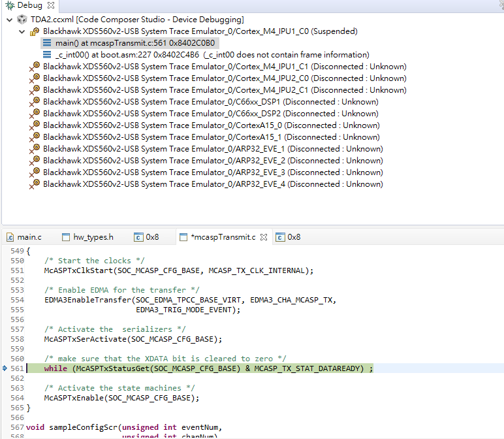Viewport: 504px width, 439px height.
Task: Select CortexA15_0 disconnected core
Action: [x=211, y=125]
